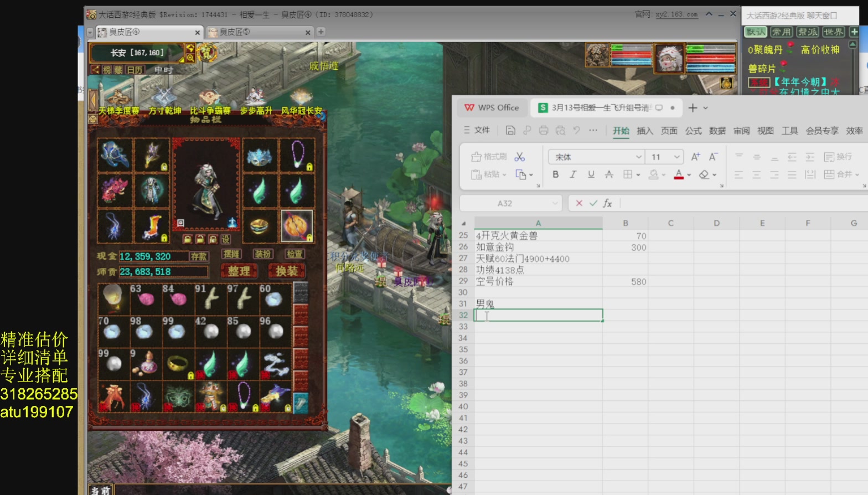Click the Save icon in WPS toolbar
This screenshot has width=868, height=495.
click(510, 130)
